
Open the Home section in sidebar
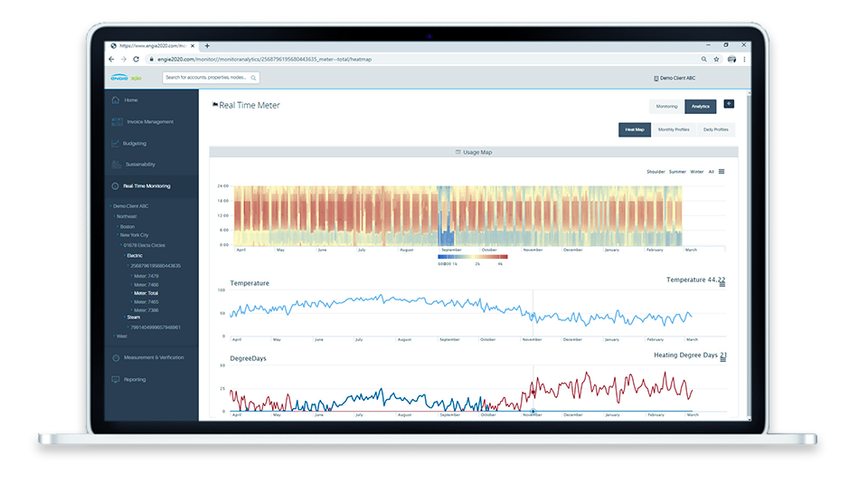pos(131,100)
